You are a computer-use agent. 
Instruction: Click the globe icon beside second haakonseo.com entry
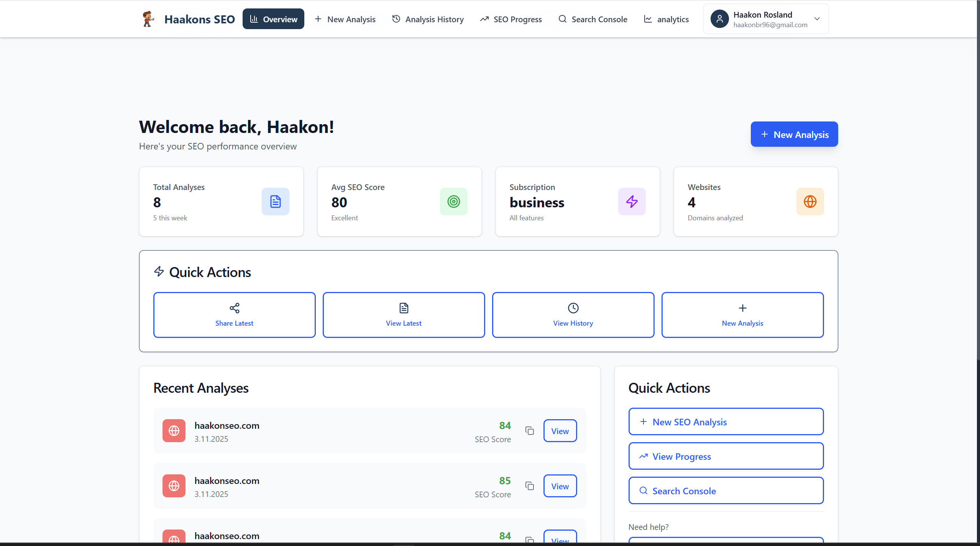tap(174, 486)
